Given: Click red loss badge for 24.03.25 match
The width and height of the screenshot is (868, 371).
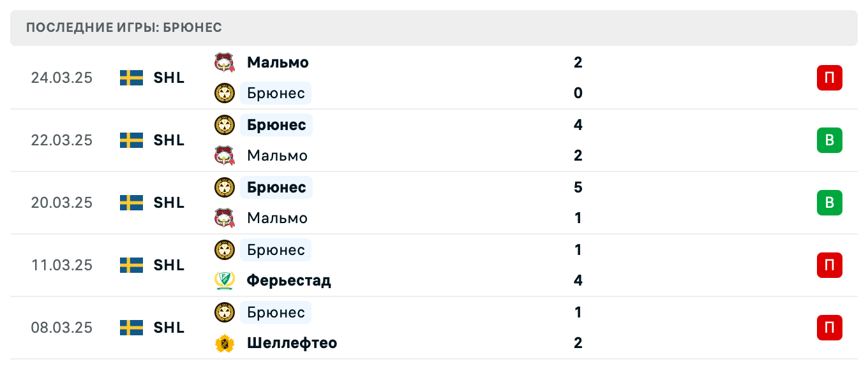Looking at the screenshot, I should coord(829,78).
